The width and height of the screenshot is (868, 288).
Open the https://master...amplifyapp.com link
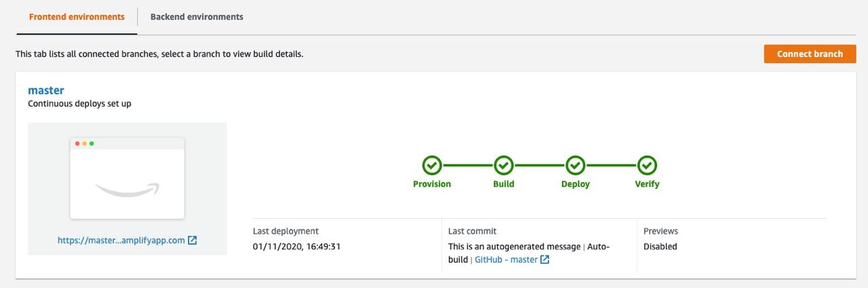pos(121,240)
